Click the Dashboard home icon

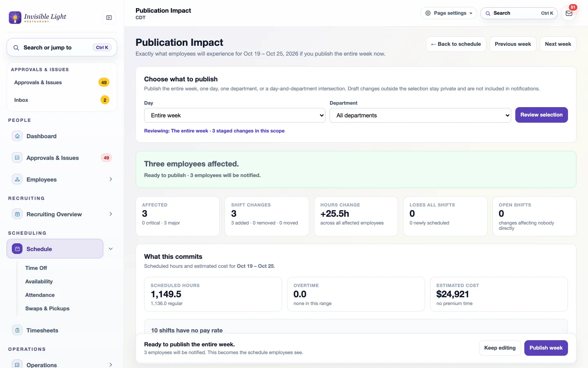pos(17,136)
